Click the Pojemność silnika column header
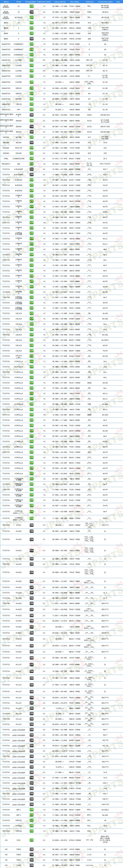Image resolution: width=123 pixels, height=868 pixels. pos(44,2)
